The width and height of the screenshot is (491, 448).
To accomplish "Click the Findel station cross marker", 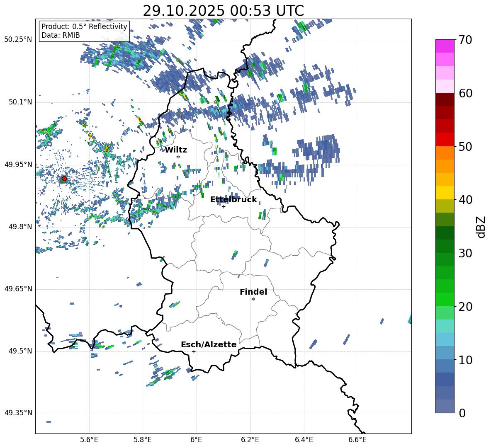I will pyautogui.click(x=253, y=299).
